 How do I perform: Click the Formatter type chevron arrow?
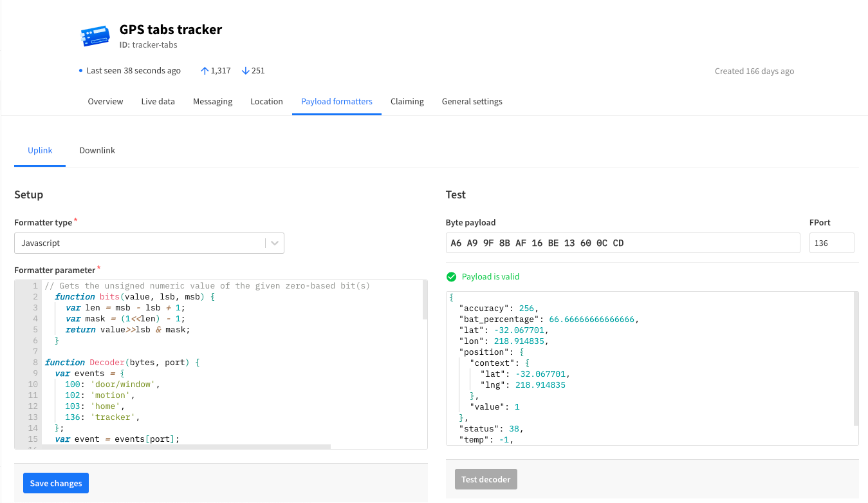point(275,243)
